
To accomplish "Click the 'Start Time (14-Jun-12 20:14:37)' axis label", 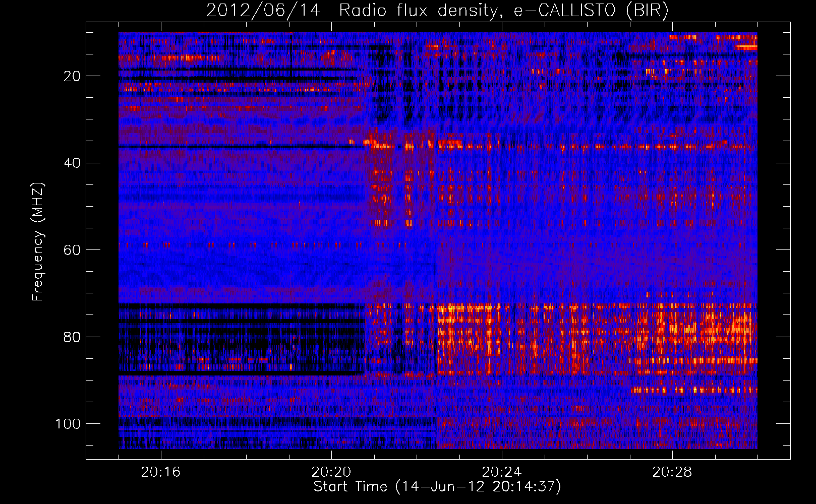I will tap(437, 487).
